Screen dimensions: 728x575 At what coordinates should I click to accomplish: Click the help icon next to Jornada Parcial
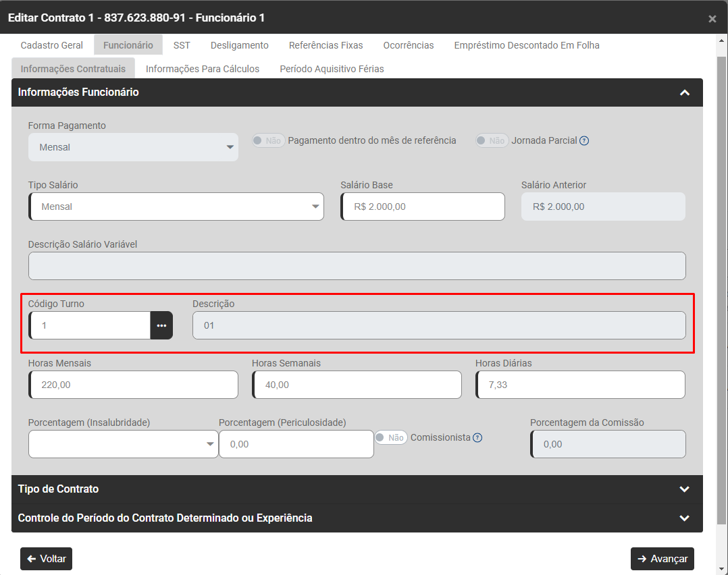coord(584,141)
